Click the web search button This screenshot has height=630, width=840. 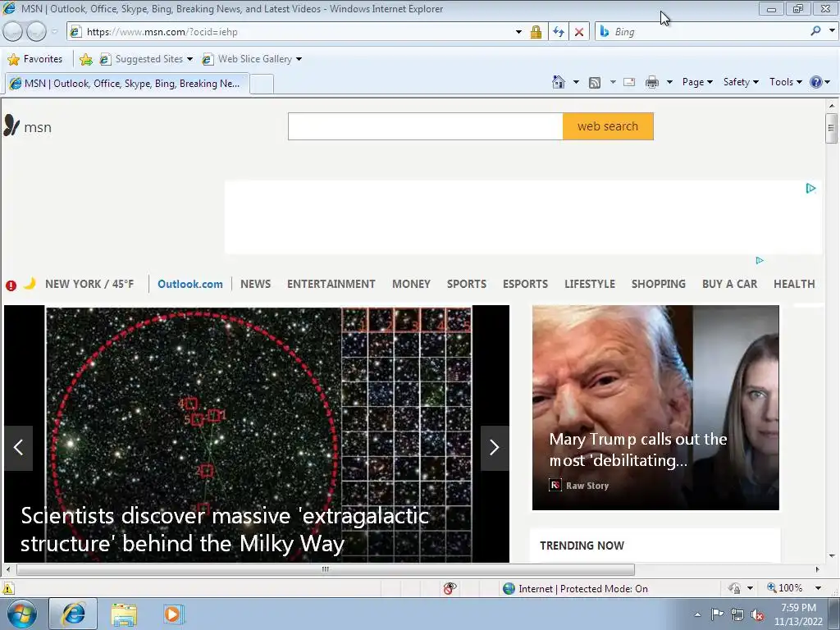click(x=608, y=126)
